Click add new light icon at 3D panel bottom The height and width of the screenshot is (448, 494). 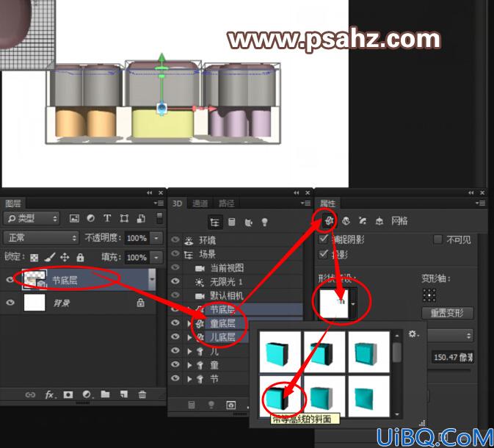coord(211,405)
